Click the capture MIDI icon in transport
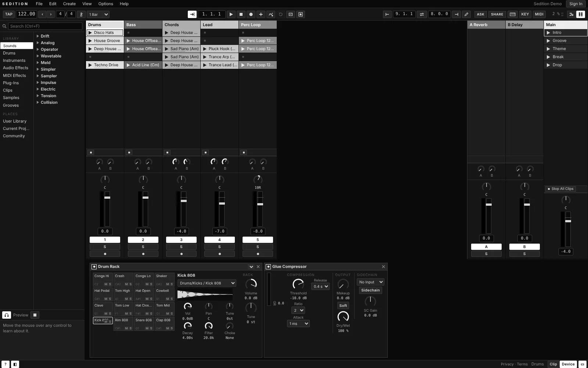Screen dimensions: 588x368 tap(290, 14)
